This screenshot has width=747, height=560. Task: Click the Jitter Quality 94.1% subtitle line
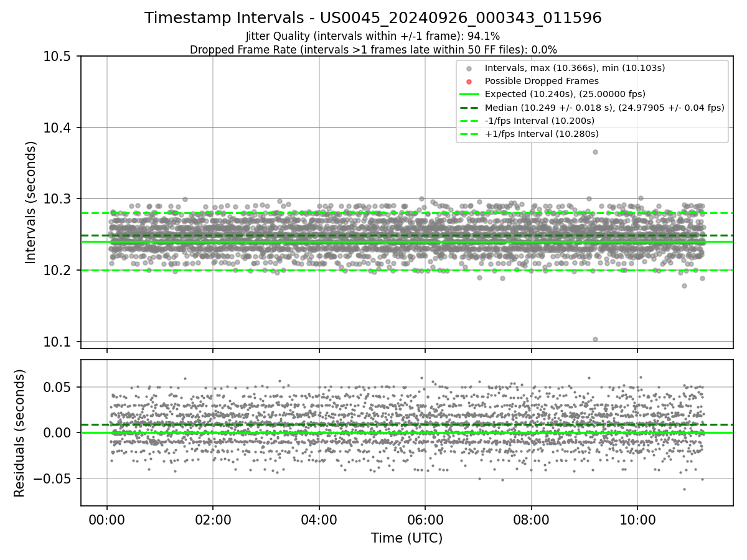tap(373, 37)
